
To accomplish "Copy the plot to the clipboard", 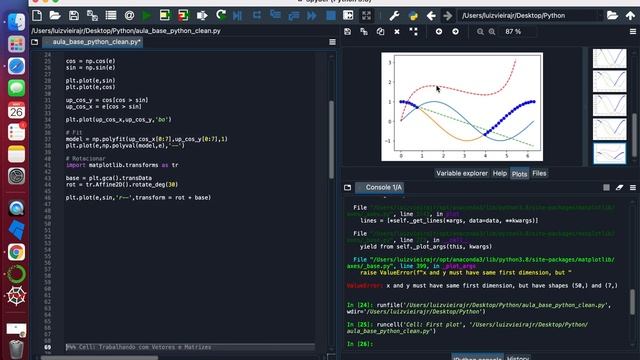I will (x=380, y=31).
